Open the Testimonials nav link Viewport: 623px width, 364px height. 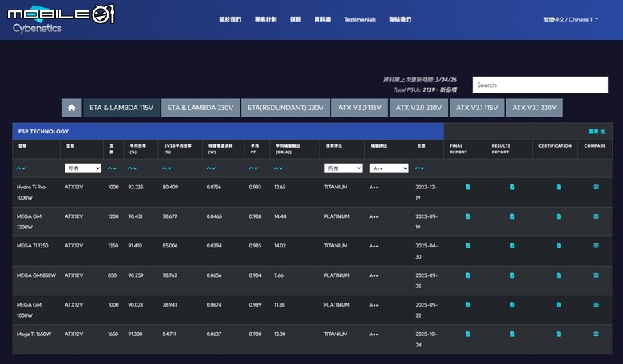[360, 19]
